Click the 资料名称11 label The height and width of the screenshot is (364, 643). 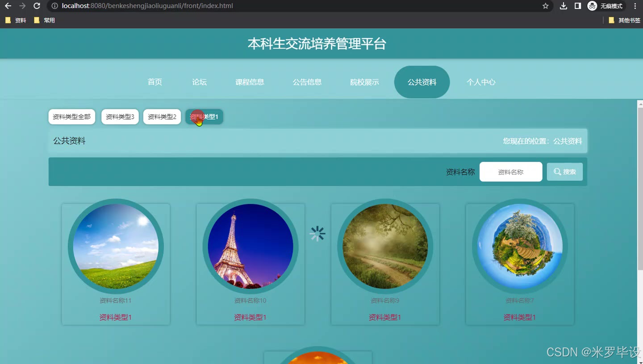(116, 301)
